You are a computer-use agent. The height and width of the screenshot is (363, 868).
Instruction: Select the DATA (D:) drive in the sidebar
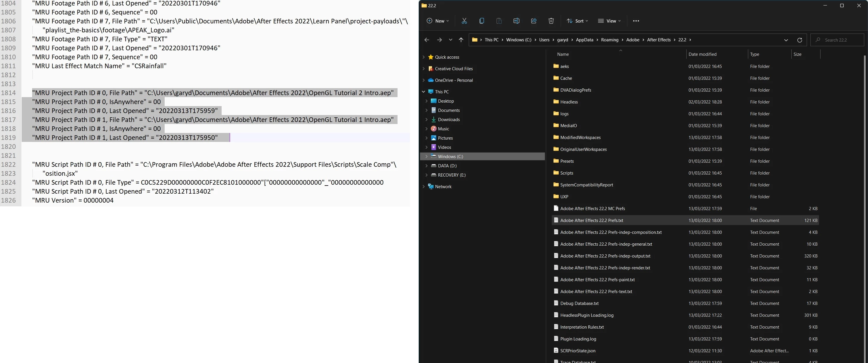click(x=447, y=166)
